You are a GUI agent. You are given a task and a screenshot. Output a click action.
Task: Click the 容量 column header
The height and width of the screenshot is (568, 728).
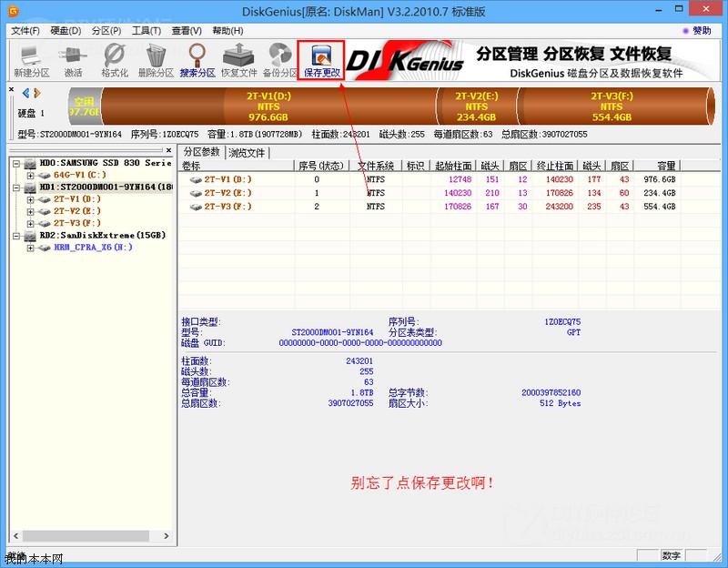[x=657, y=166]
